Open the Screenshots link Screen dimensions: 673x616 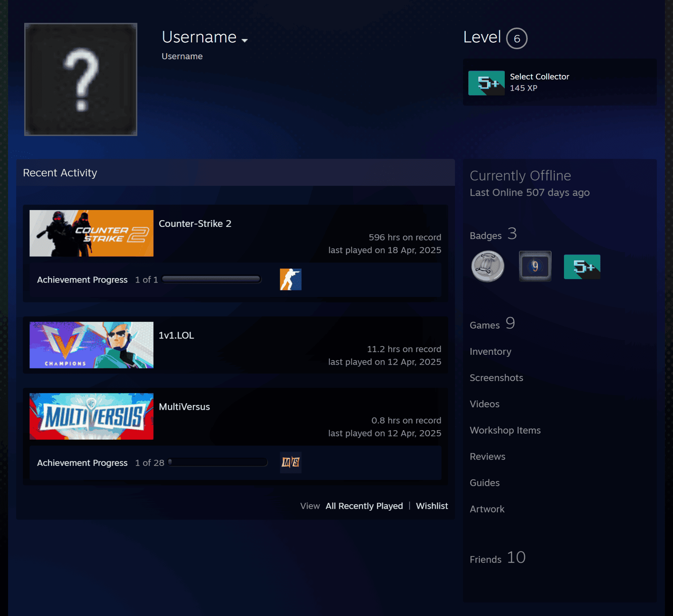click(496, 378)
